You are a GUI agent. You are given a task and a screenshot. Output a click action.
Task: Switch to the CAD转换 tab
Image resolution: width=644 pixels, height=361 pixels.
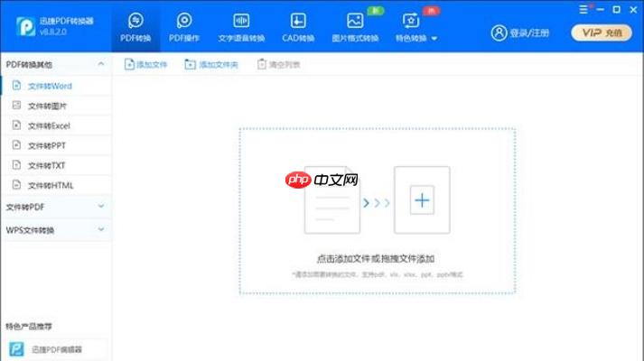pos(298,27)
